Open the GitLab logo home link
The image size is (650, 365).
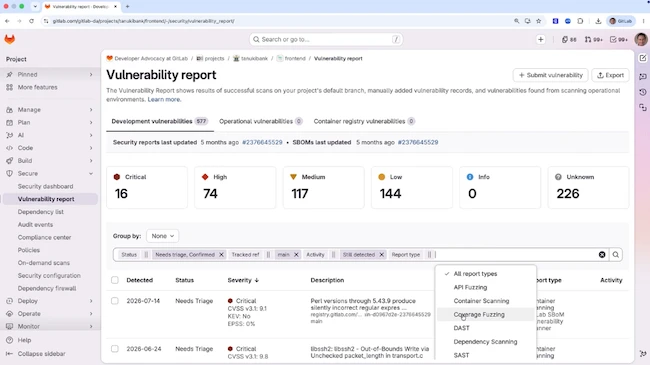pos(10,39)
